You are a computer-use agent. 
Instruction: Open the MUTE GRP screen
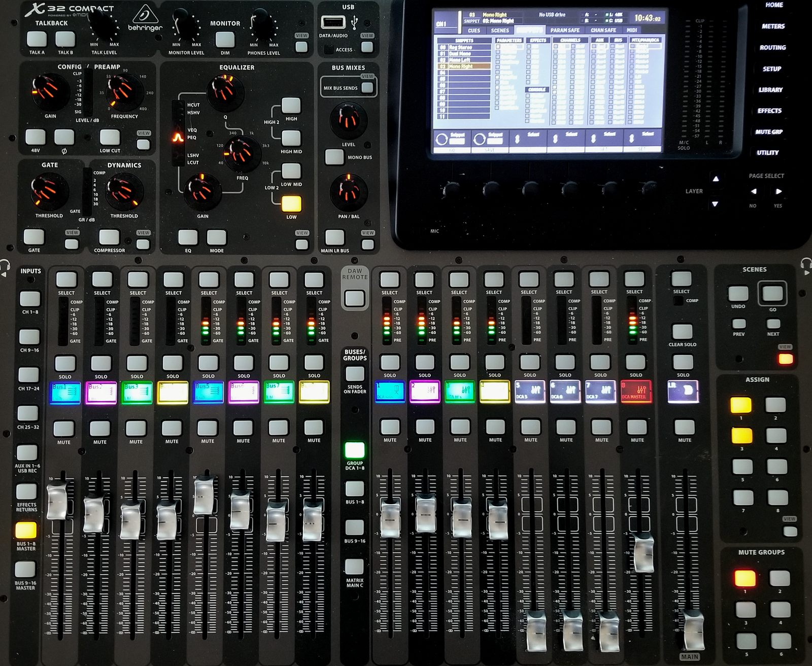click(x=769, y=132)
